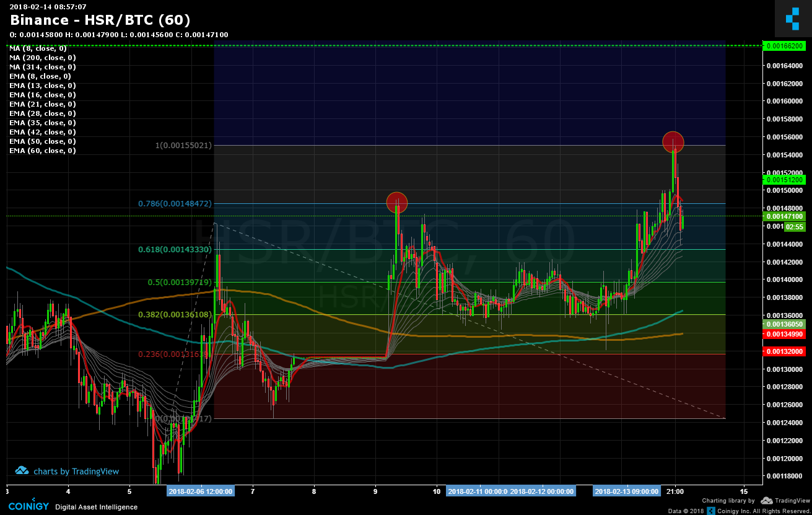Click the price axis label 0.00124000
Viewport: 812px width, 515px height.
(x=785, y=423)
